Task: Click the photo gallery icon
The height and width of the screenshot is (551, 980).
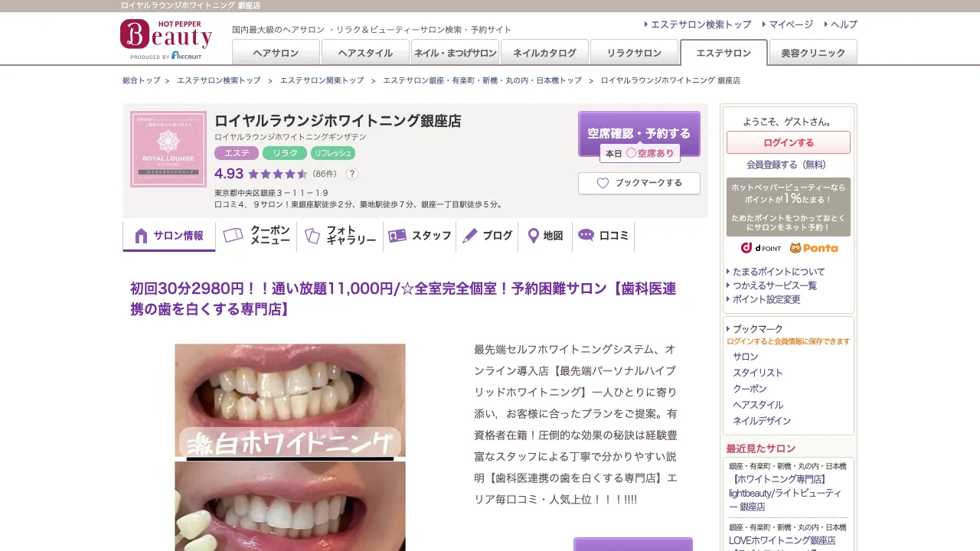Action: [x=312, y=236]
